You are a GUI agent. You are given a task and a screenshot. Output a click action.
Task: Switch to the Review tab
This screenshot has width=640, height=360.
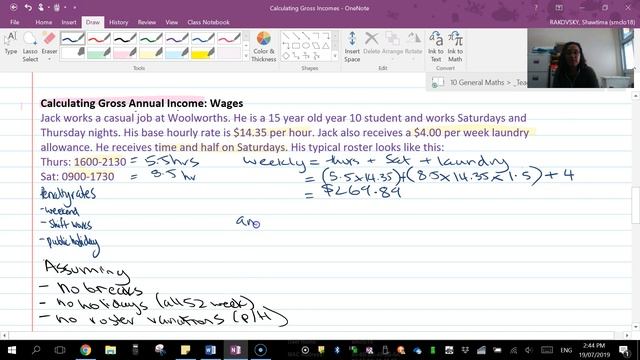click(147, 22)
